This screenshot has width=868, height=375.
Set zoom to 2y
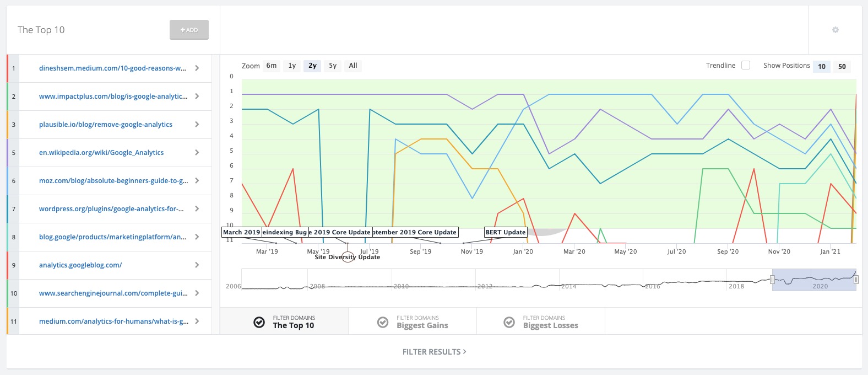click(312, 66)
